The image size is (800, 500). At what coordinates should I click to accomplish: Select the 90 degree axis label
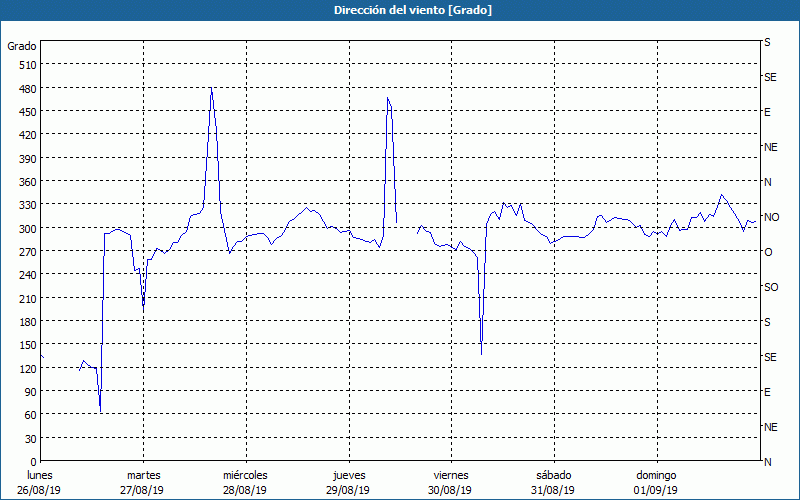[31, 392]
